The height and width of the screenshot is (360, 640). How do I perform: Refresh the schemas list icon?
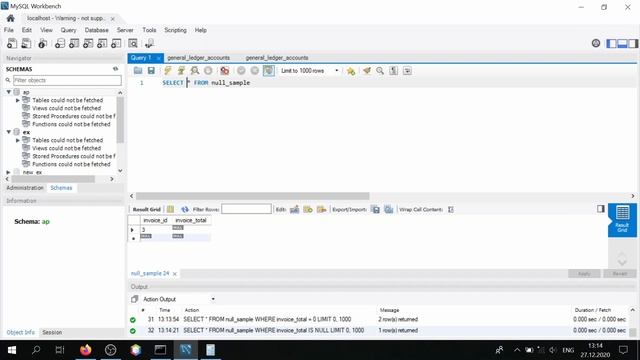click(116, 69)
